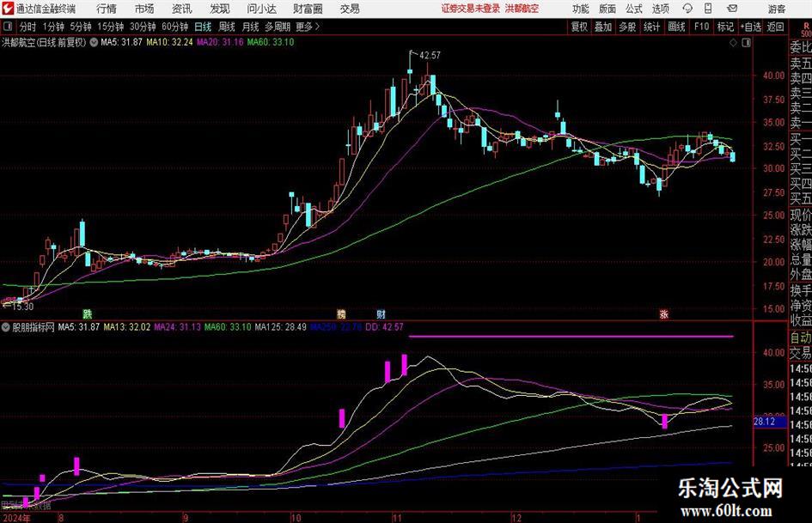Open the 公式 menu
The image size is (812, 523).
[x=634, y=9]
